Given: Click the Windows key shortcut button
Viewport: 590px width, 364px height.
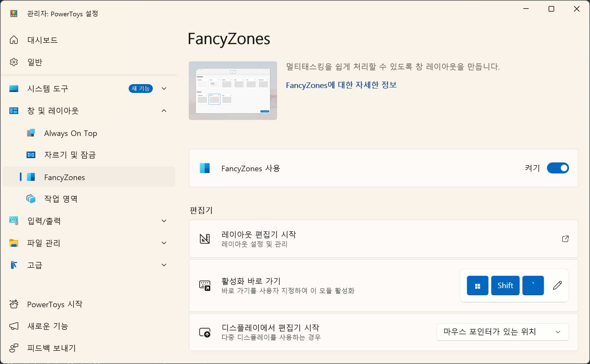Looking at the screenshot, I should coord(477,285).
